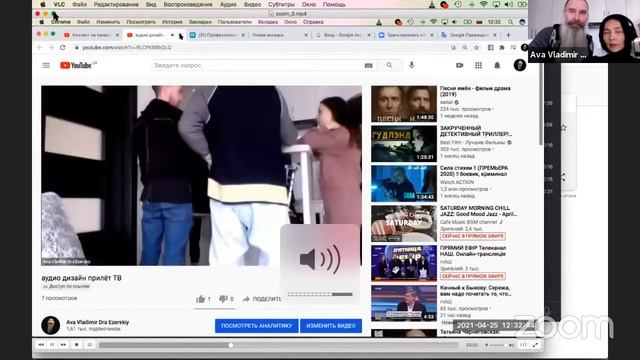The height and width of the screenshot is (360, 640).
Task: Open the Аудио menu
Action: click(x=228, y=4)
